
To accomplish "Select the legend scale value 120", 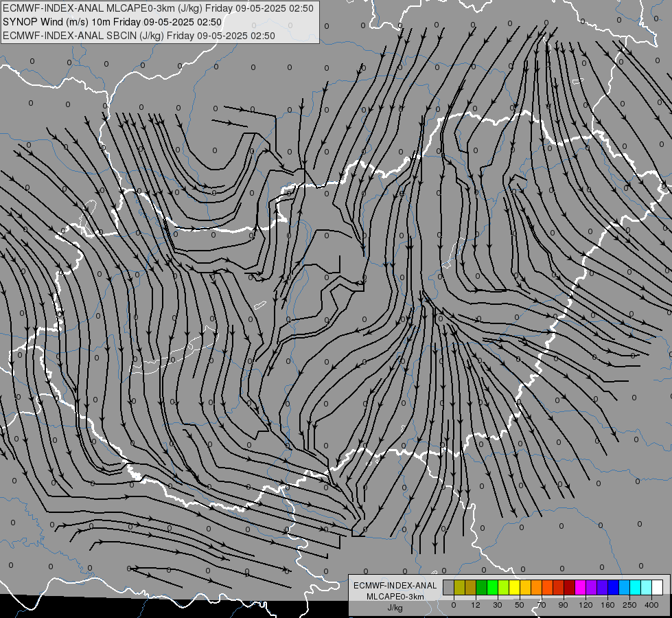I will (x=586, y=605).
